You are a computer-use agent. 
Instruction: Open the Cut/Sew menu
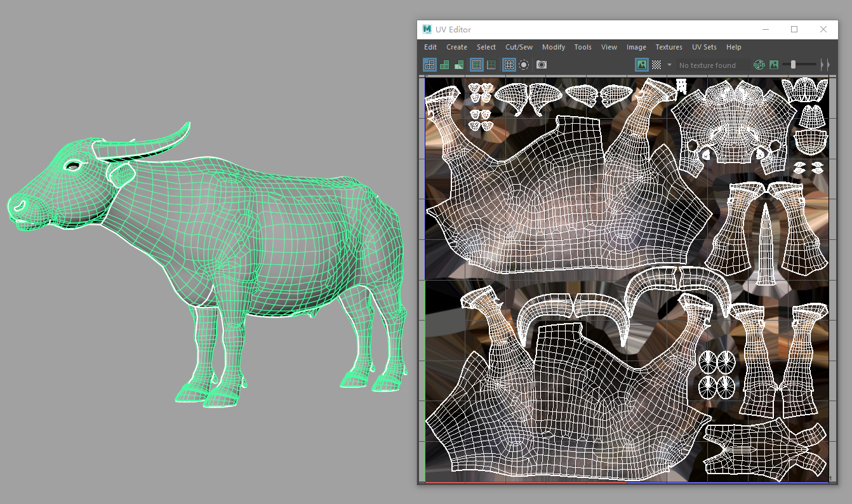pyautogui.click(x=519, y=47)
